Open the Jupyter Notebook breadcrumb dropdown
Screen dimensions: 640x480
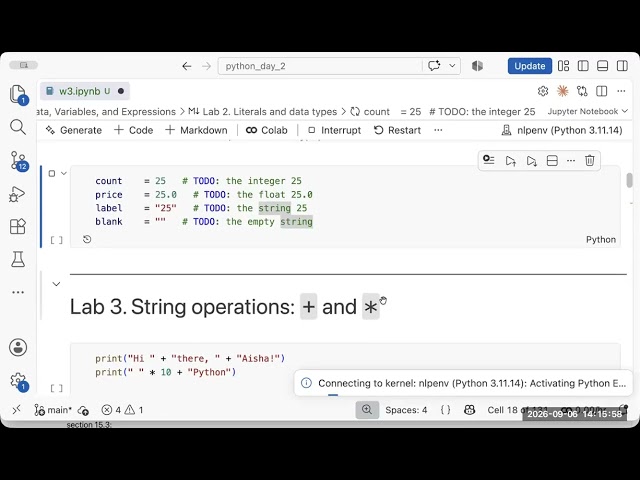tap(587, 111)
